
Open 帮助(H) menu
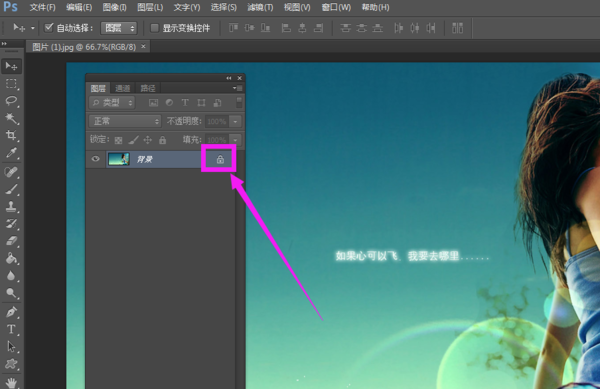click(375, 7)
